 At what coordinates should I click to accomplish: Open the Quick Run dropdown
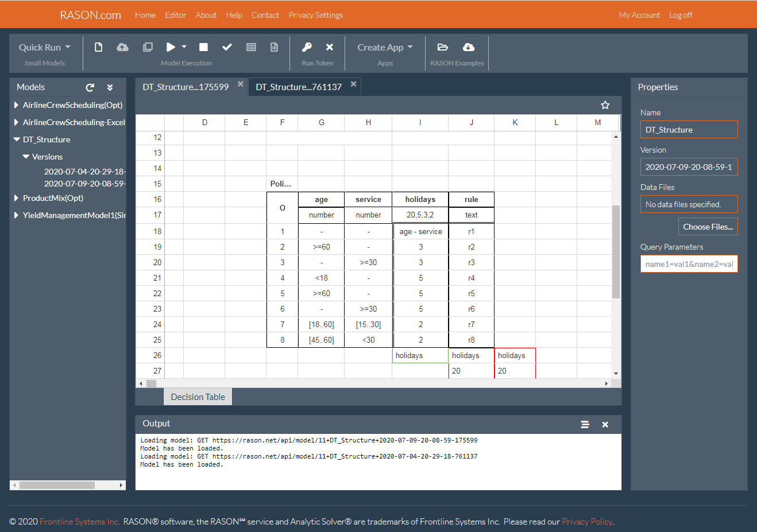[45, 47]
